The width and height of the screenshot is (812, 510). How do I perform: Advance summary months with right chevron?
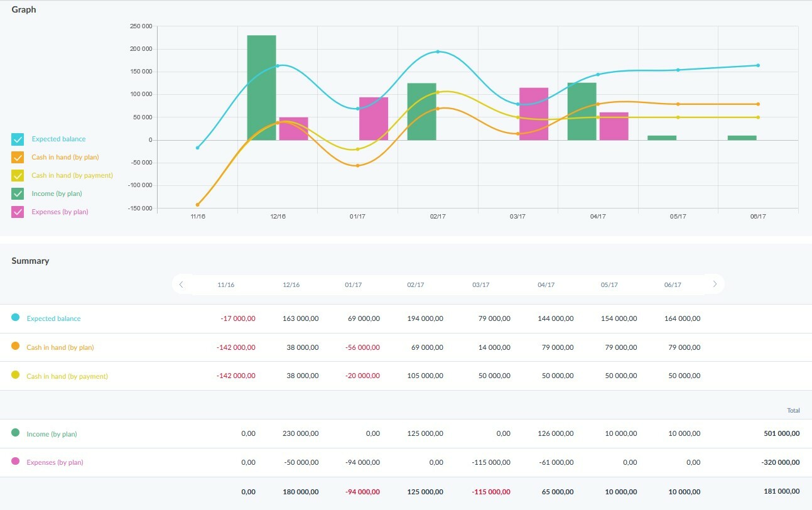click(715, 285)
